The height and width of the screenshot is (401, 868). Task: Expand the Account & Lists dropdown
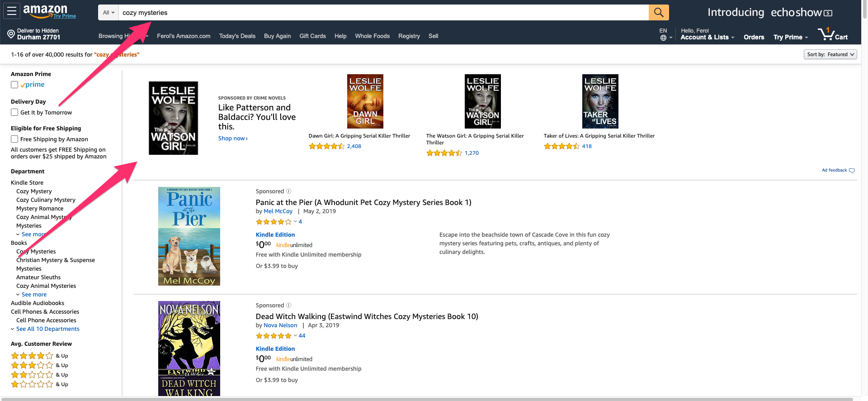click(708, 37)
